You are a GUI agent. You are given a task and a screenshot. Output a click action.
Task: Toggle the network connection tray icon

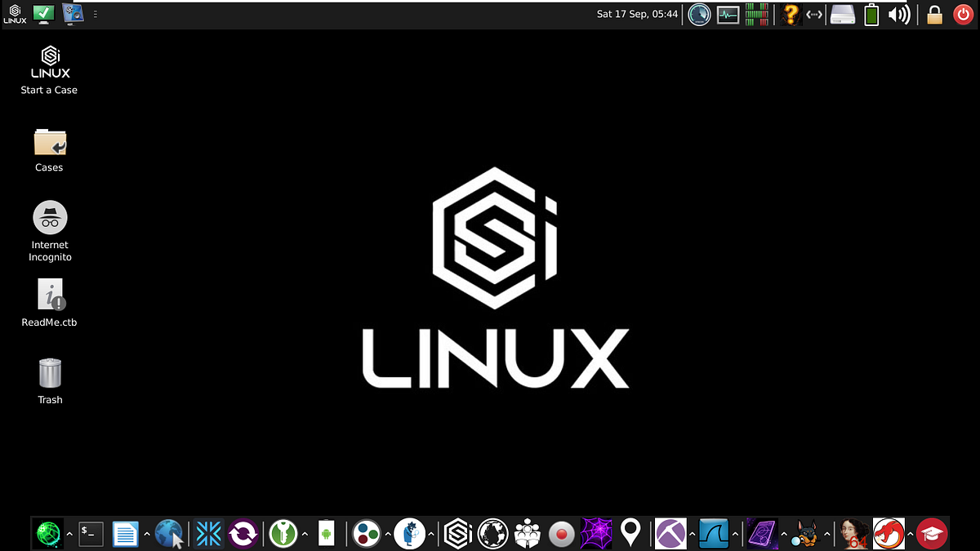813,14
